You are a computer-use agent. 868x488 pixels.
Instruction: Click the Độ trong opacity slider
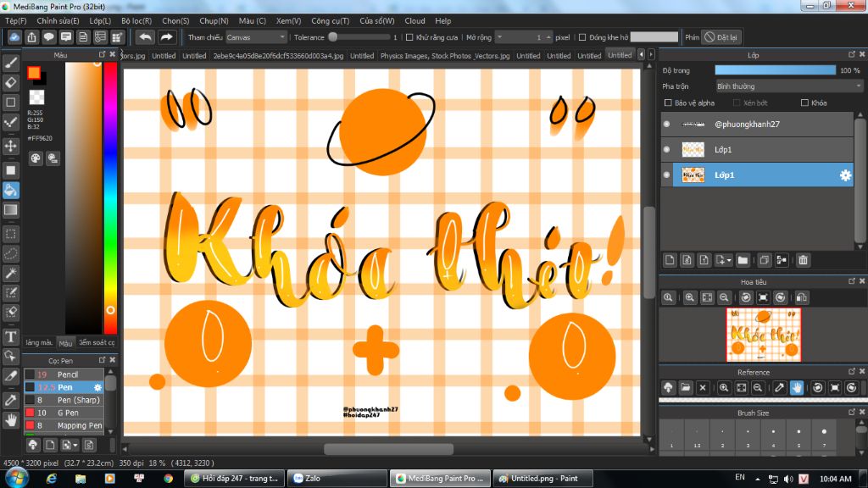(775, 70)
